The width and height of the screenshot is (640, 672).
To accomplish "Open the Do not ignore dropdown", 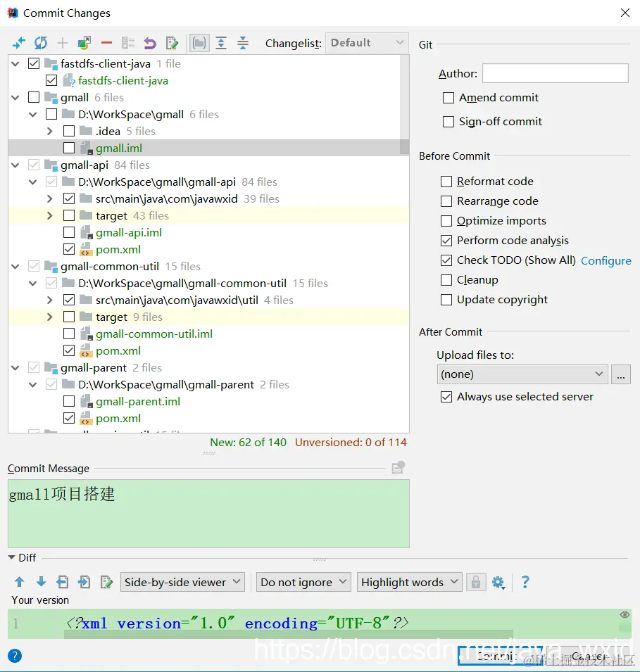I will coord(303,582).
